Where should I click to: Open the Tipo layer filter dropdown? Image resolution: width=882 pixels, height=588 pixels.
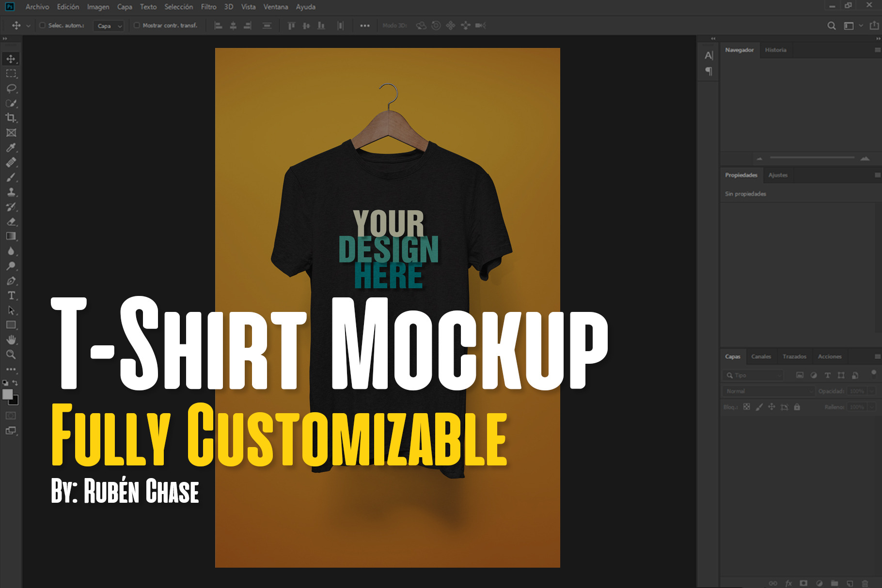pyautogui.click(x=754, y=375)
